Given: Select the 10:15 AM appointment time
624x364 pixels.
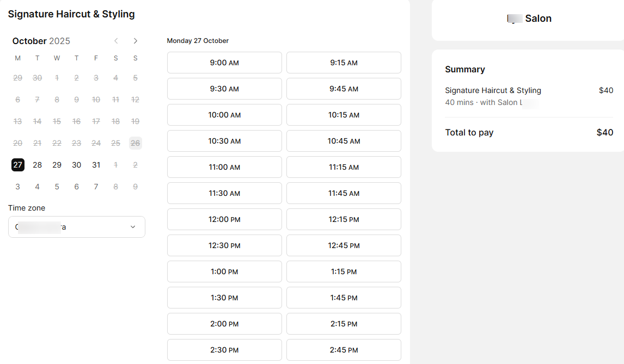Looking at the screenshot, I should click(344, 115).
